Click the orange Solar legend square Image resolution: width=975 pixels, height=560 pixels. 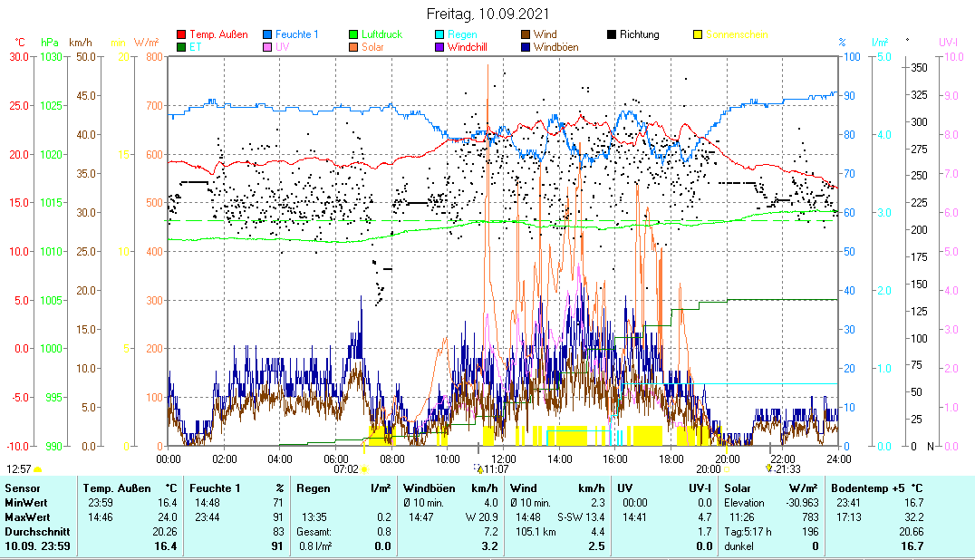pos(353,46)
